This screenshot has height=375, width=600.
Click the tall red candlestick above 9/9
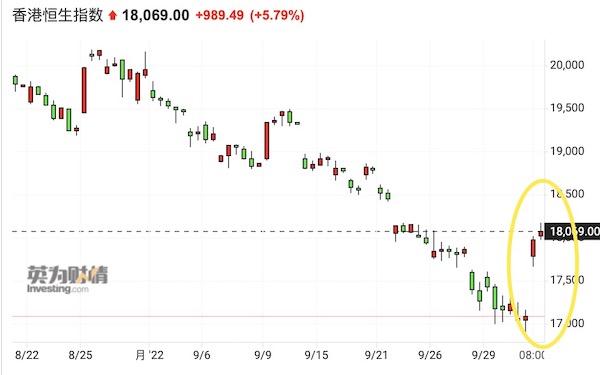(x=267, y=140)
